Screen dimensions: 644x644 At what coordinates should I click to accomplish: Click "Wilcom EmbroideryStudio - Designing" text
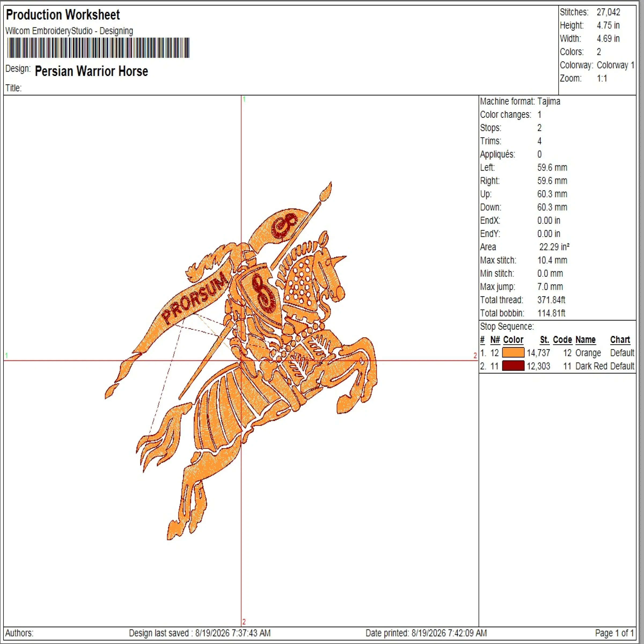click(69, 31)
